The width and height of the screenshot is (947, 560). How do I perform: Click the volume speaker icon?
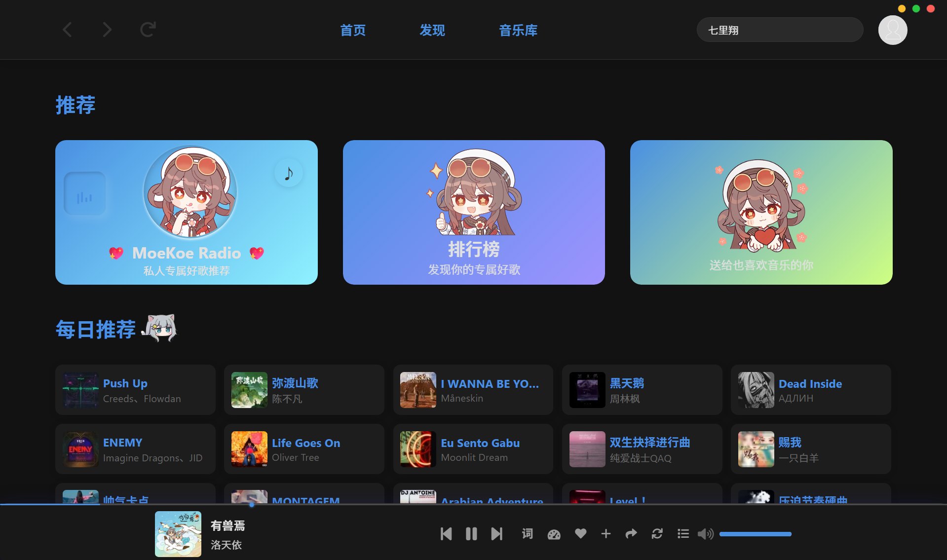(x=706, y=534)
